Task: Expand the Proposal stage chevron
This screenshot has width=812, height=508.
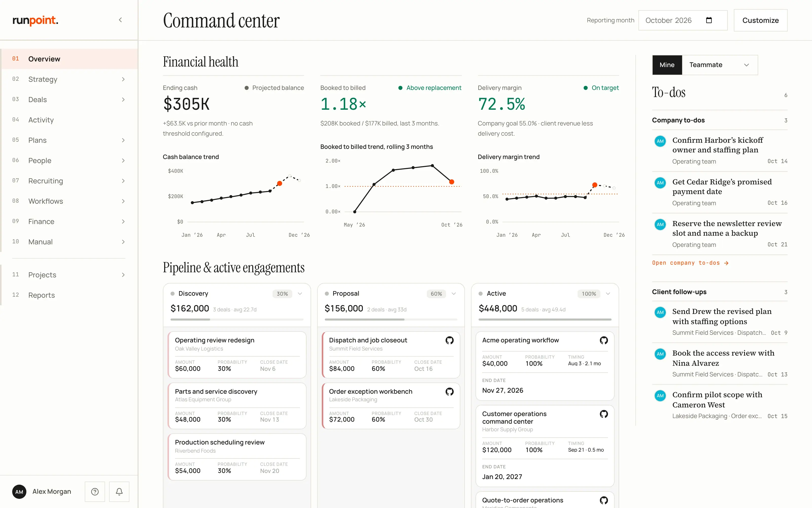Action: (x=454, y=294)
